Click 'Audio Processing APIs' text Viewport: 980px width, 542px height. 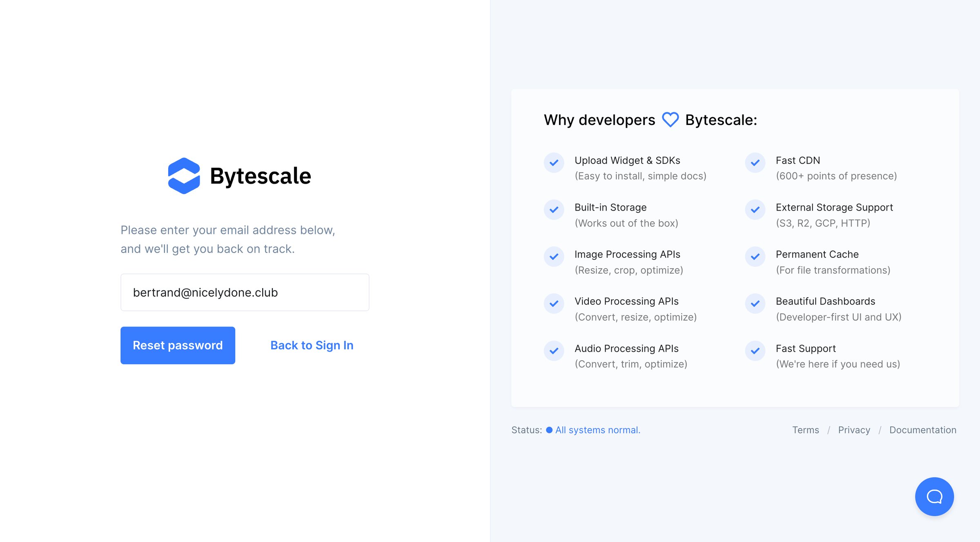tap(626, 349)
